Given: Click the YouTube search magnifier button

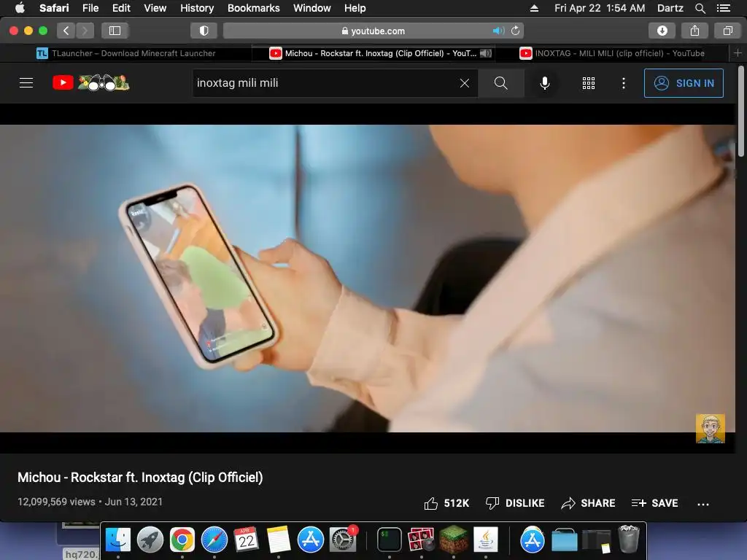Looking at the screenshot, I should coord(500,83).
